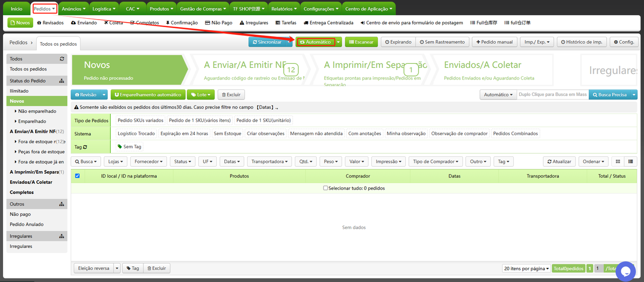Click the hierarchy icon next to Status do Pedido

click(x=62, y=80)
